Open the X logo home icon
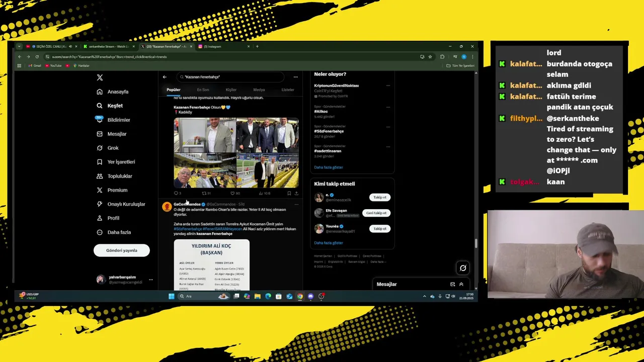This screenshot has width=644, height=362. (100, 77)
